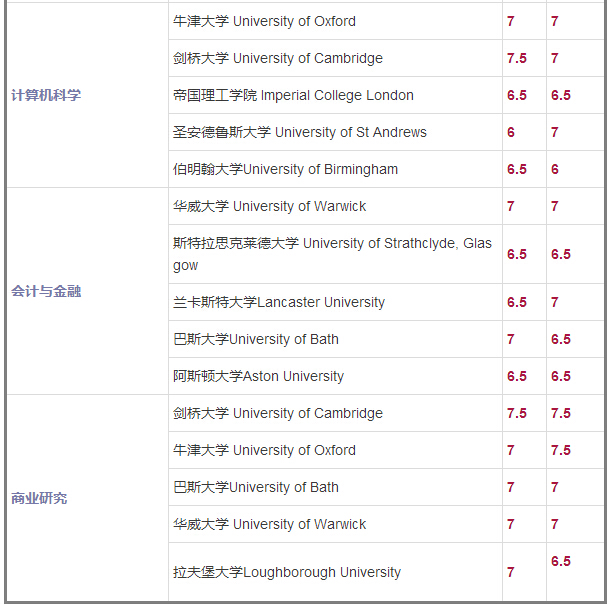Select University of Warwick under 商业研究
Image resolution: width=612 pixels, height=606 pixels.
[x=269, y=524]
